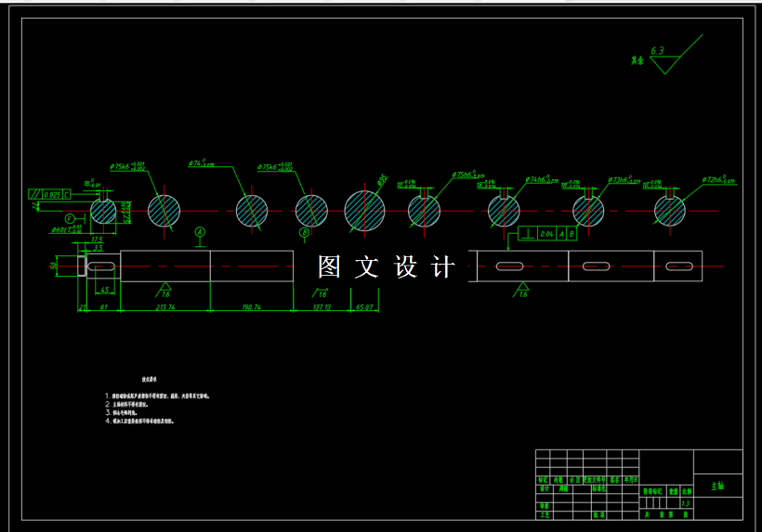
Task: Pick the 65.87 dimension value
Action: tap(364, 307)
